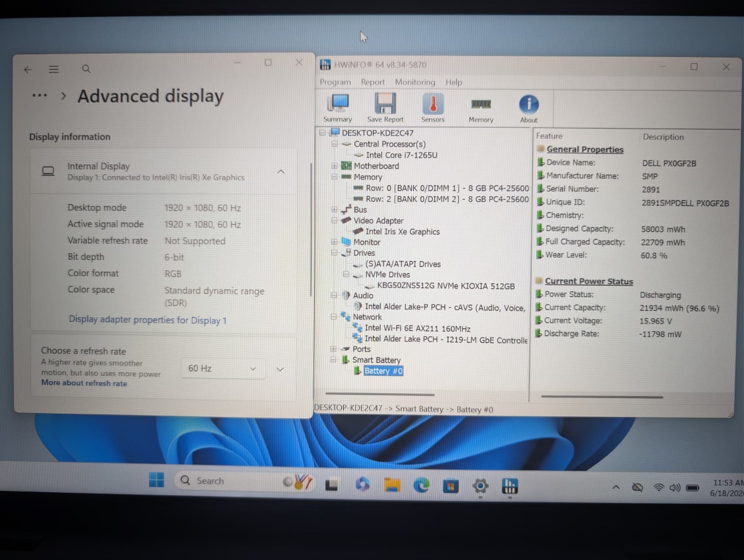Select Intel Alder Lake-P PCH audio node
This screenshot has height=560, width=744.
445,307
